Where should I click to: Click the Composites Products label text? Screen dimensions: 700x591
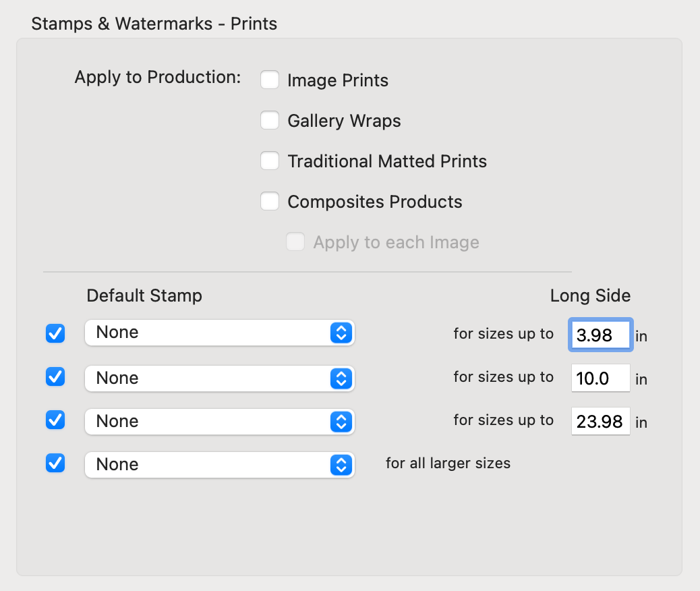click(x=375, y=202)
